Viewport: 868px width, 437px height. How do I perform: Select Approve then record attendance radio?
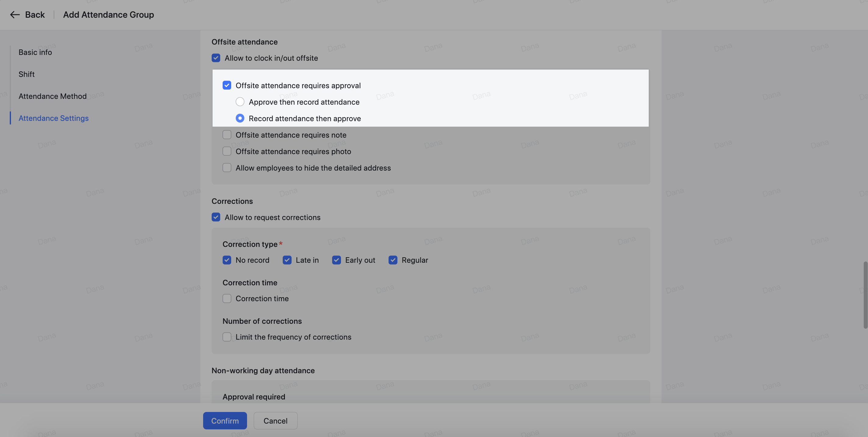coord(239,102)
